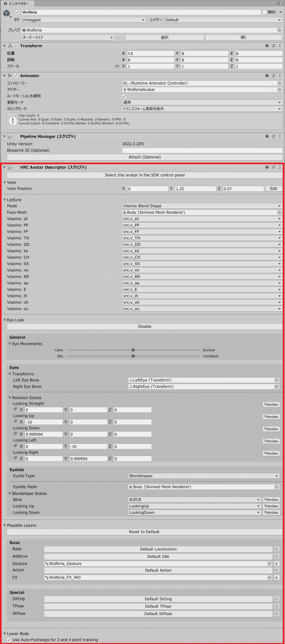
Task: Open the update mode (通常) dropdown
Action: pyautogui.click(x=202, y=102)
